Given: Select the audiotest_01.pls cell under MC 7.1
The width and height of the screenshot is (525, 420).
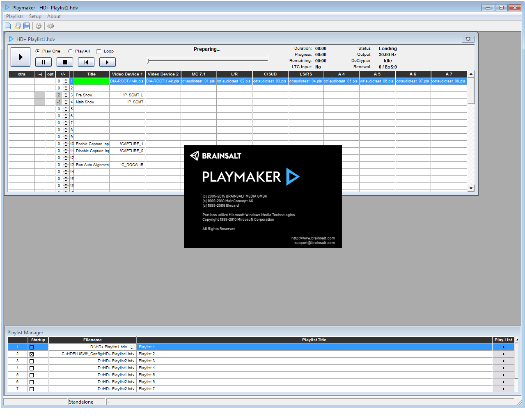Looking at the screenshot, I should coord(199,81).
